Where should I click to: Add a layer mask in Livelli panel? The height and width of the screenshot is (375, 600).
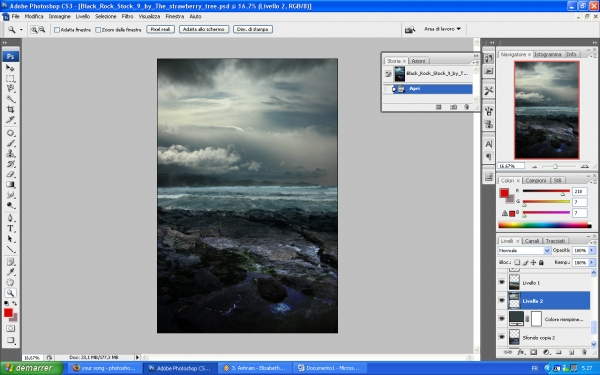[x=533, y=352]
